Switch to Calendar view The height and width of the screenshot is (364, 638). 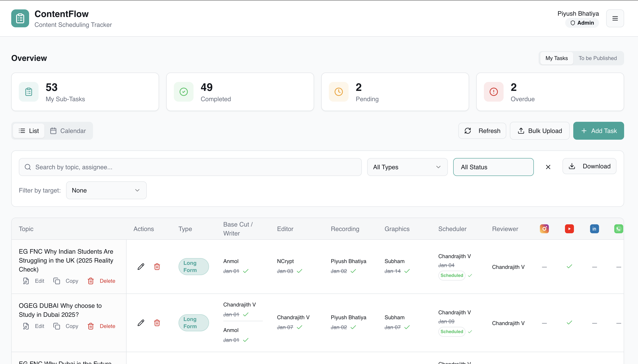[x=68, y=131]
